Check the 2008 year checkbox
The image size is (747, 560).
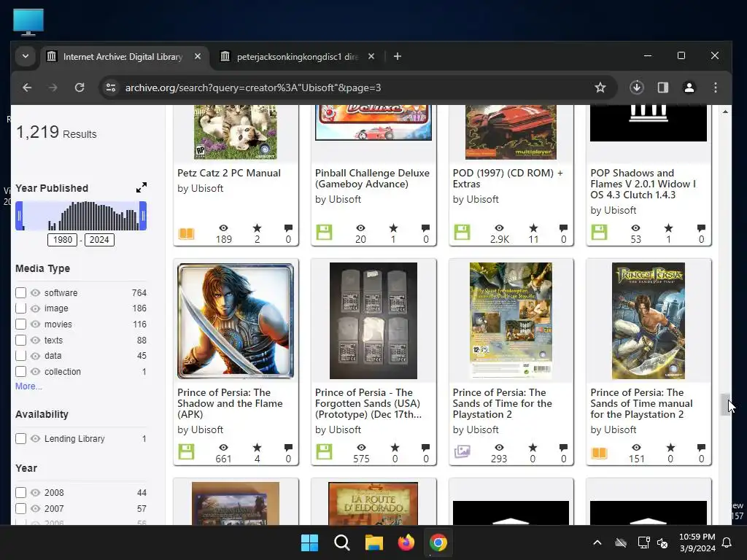pos(20,492)
